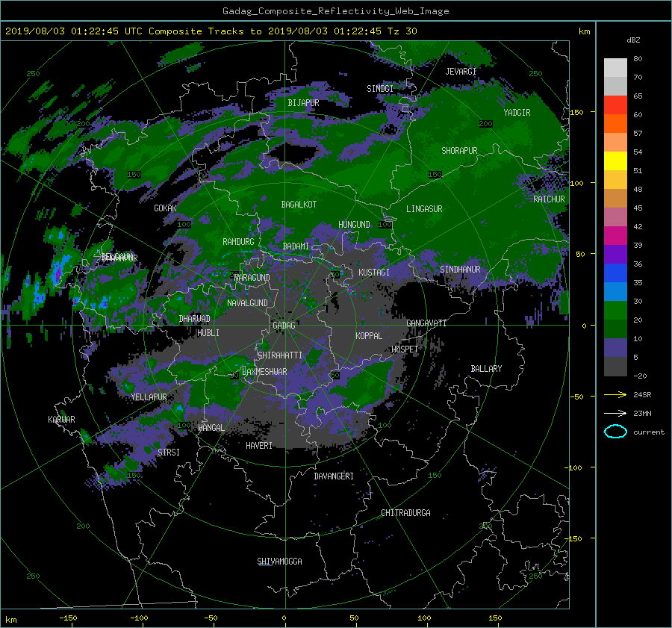The image size is (672, 628).
Task: Click the SIRSI label
Action: pos(169,453)
